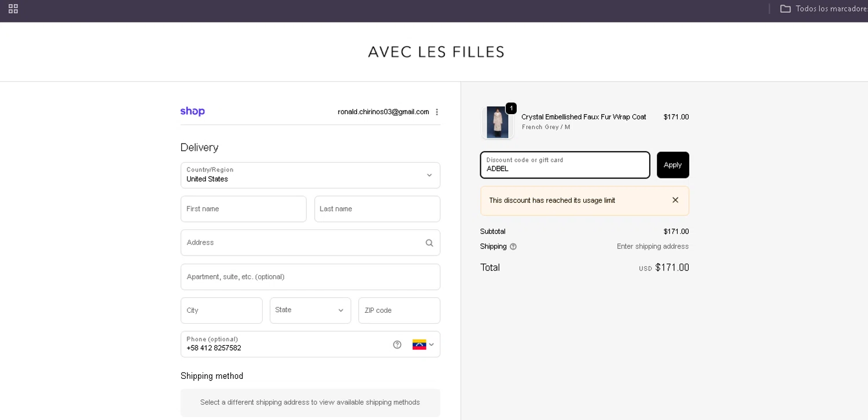868x420 pixels.
Task: Show the Shipping info help icon
Action: pyautogui.click(x=513, y=247)
